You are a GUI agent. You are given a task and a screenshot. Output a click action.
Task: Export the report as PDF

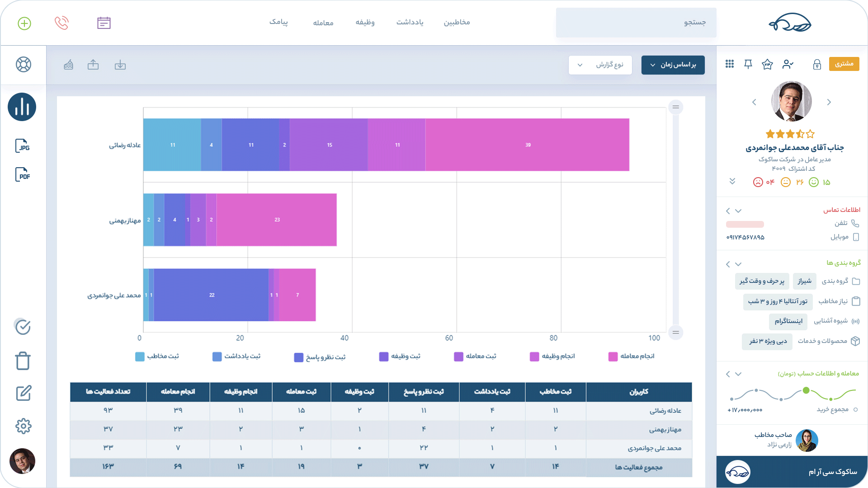tap(23, 174)
